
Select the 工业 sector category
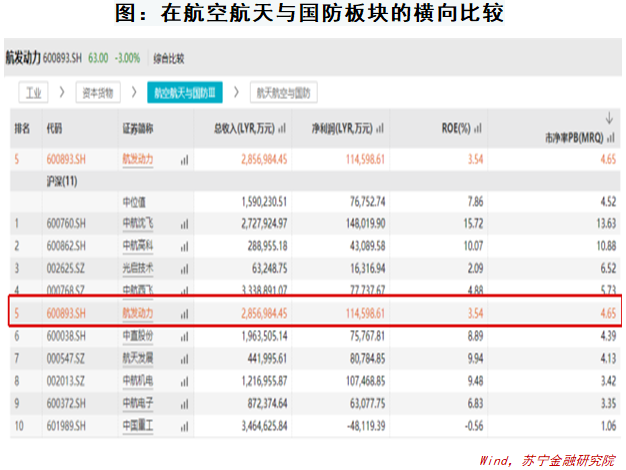pos(35,93)
